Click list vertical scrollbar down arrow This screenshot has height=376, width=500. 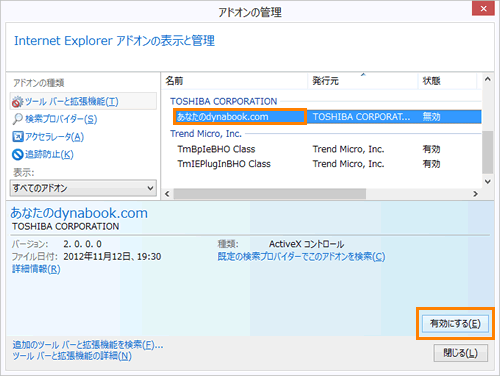pos(488,182)
